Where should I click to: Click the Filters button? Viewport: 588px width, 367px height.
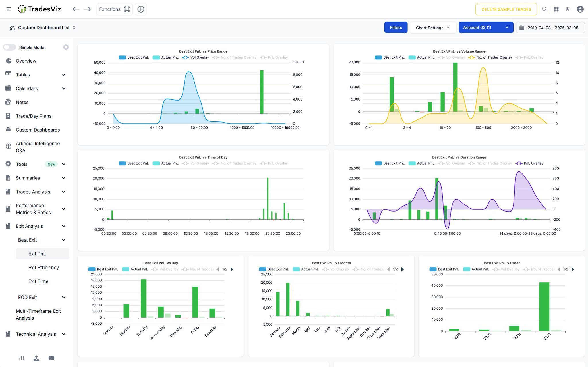396,28
